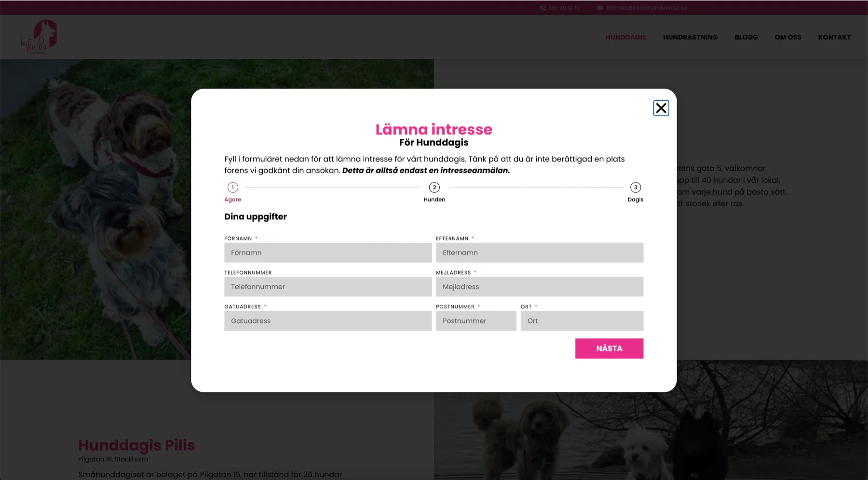Image resolution: width=868 pixels, height=480 pixels.
Task: Click the Ort input field
Action: (x=582, y=321)
